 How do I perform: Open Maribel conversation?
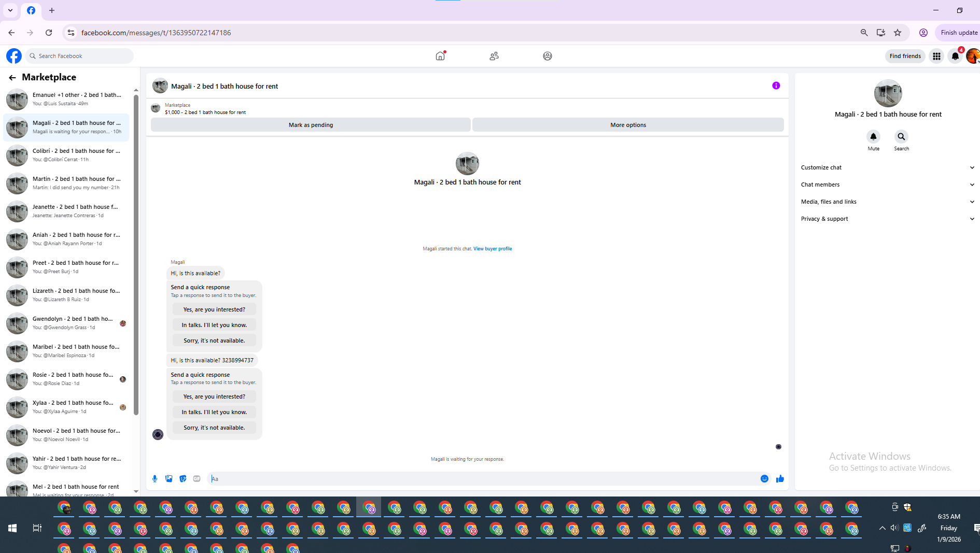pos(66,351)
